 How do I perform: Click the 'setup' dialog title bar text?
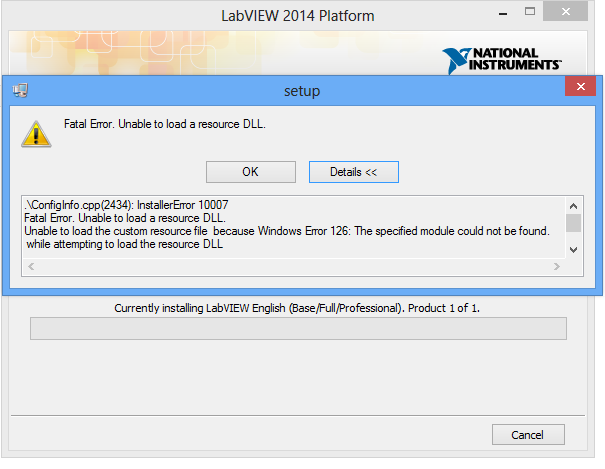coord(302,91)
